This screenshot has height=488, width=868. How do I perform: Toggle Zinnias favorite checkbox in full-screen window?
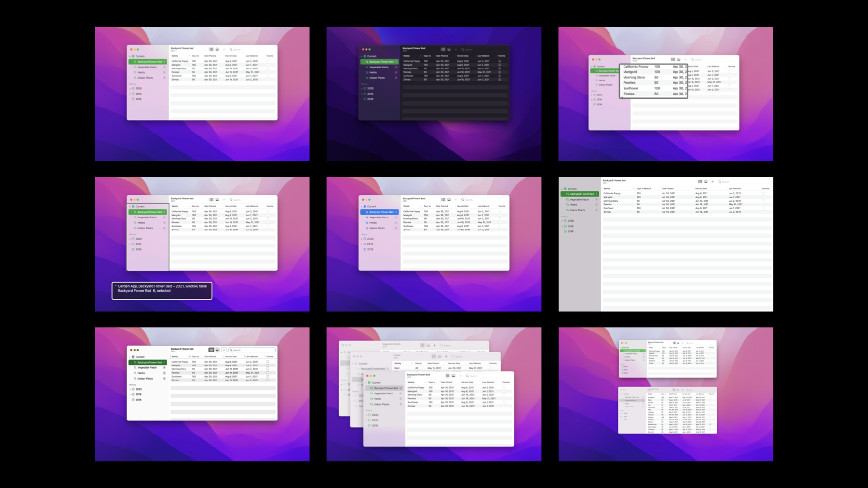[x=763, y=212]
